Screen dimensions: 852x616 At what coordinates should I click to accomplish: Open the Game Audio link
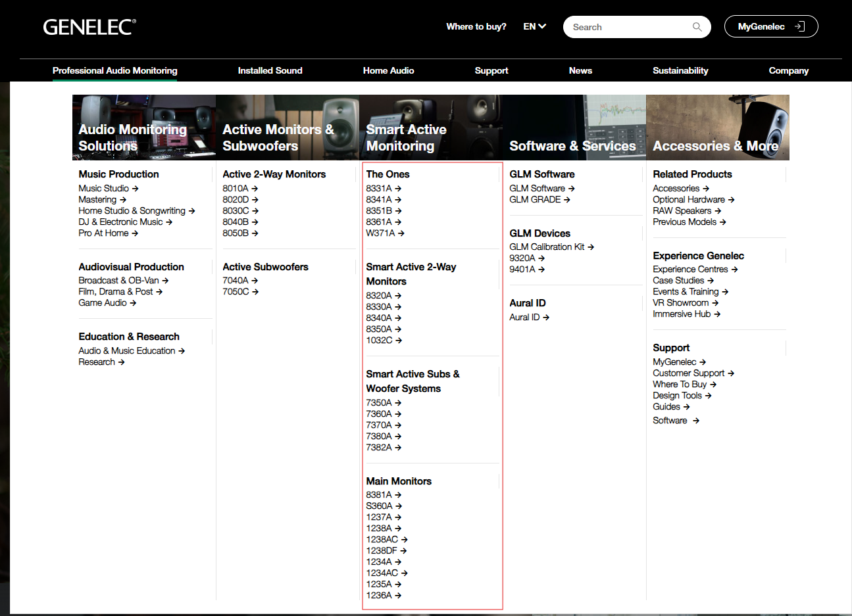point(107,302)
